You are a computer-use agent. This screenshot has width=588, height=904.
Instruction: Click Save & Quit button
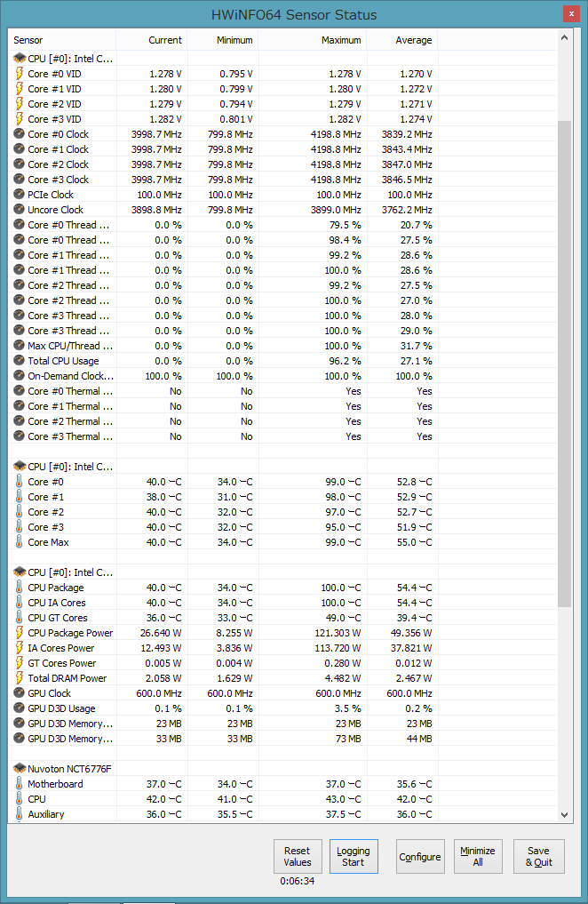pos(538,856)
